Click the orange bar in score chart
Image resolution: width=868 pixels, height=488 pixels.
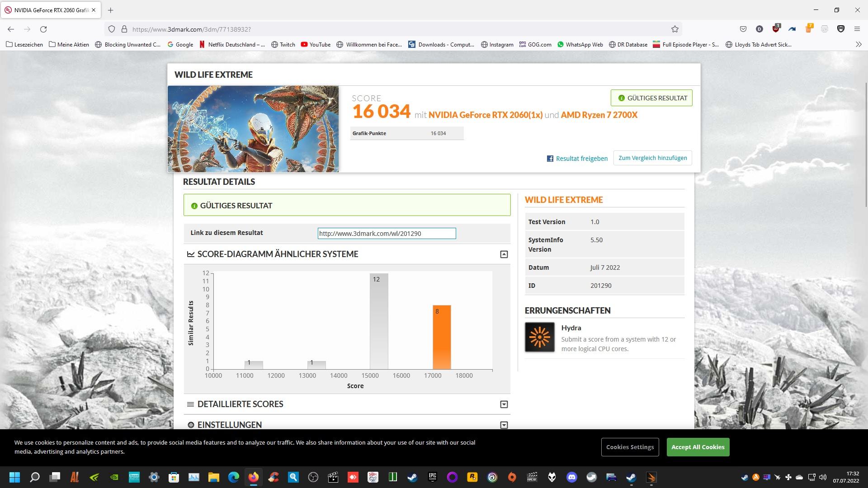click(442, 337)
